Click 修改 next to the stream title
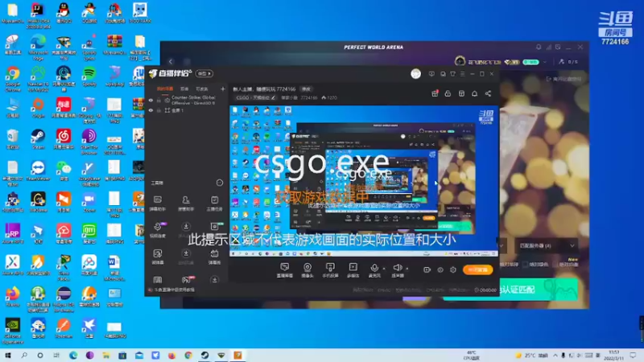The image size is (644, 362). coord(307,89)
